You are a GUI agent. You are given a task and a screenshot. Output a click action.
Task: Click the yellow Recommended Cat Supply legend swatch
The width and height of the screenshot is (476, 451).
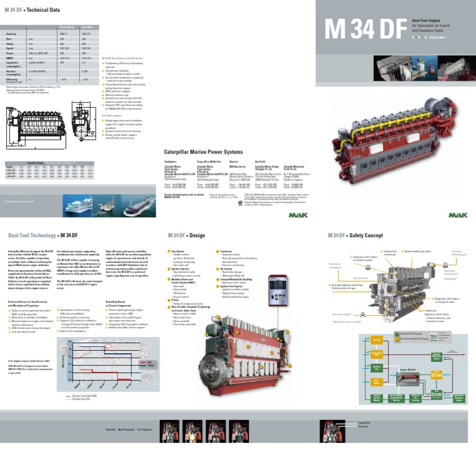click(397, 338)
